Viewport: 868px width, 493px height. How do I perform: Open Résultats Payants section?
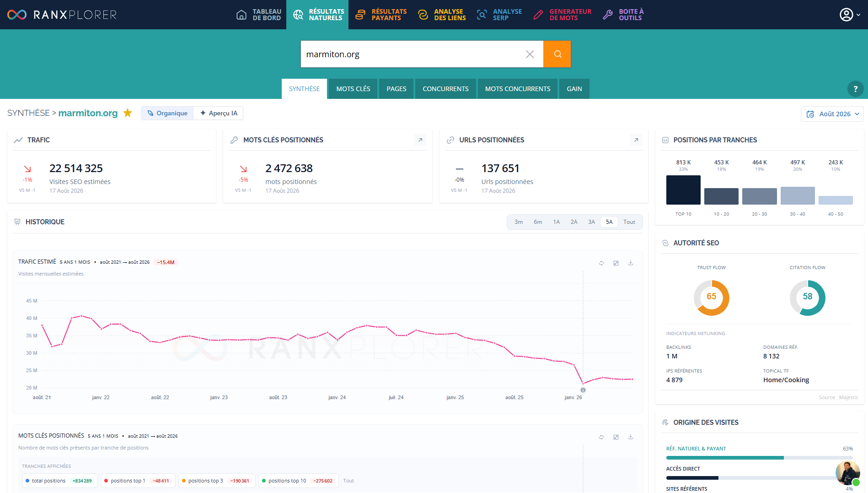pos(381,15)
